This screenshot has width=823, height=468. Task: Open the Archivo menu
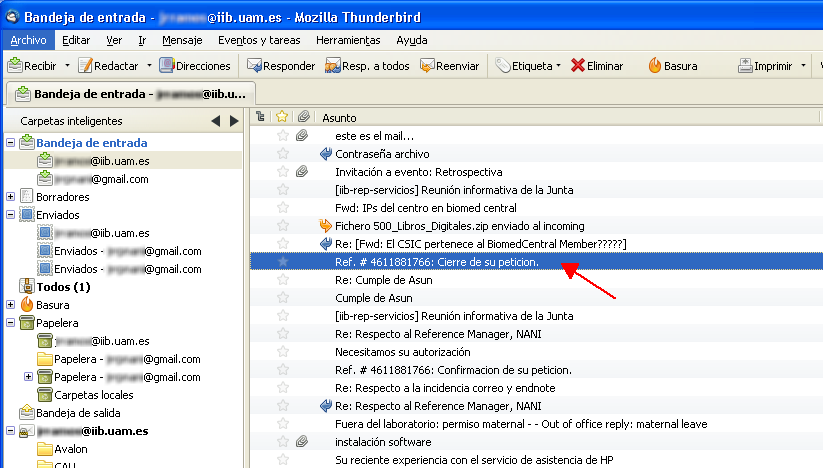pos(28,40)
